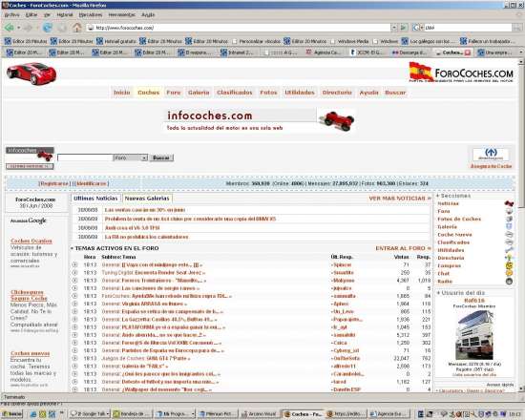Open the browser Home page icon
Image resolution: width=525 pixels, height=420 pixels.
pos(77,28)
